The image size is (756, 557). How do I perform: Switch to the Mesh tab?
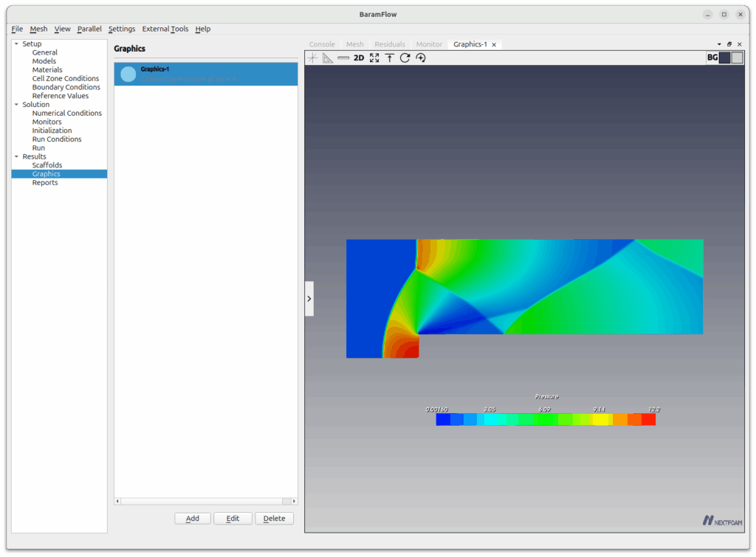click(355, 44)
